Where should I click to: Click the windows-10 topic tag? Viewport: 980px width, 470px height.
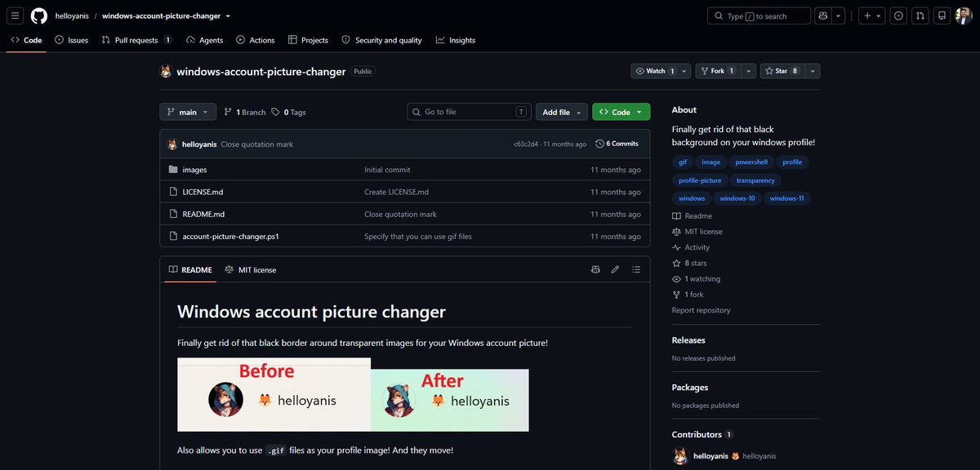click(x=737, y=198)
